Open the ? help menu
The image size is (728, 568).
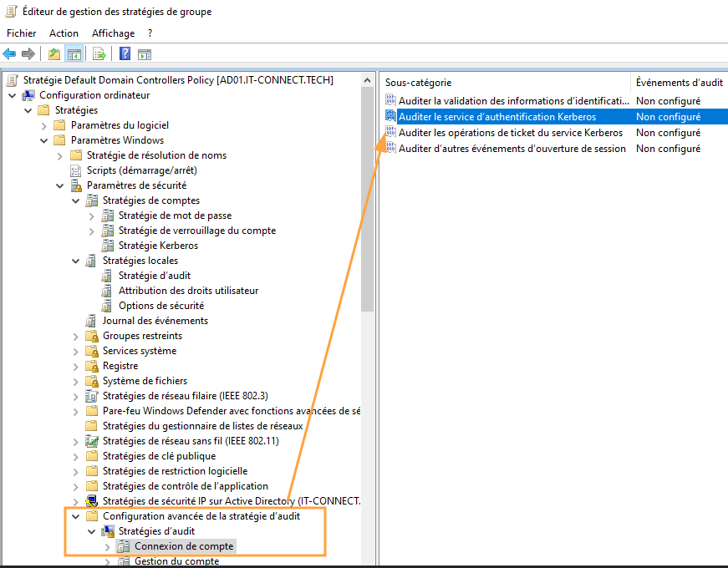[x=150, y=33]
